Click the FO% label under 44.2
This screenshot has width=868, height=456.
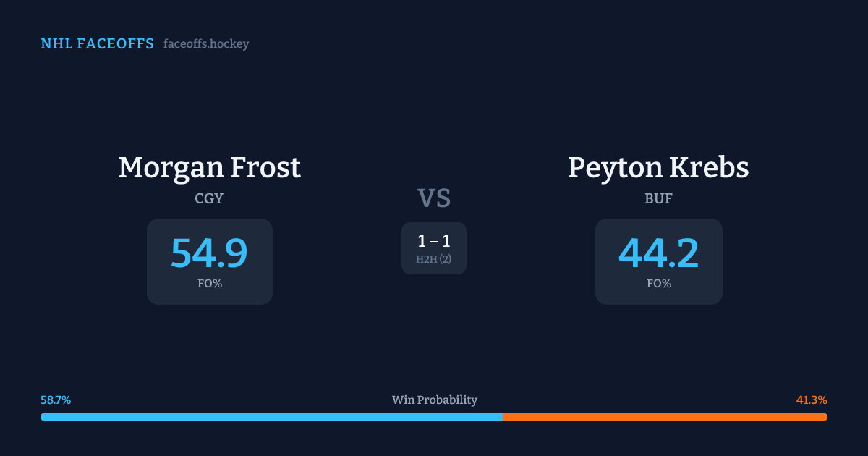(x=659, y=284)
